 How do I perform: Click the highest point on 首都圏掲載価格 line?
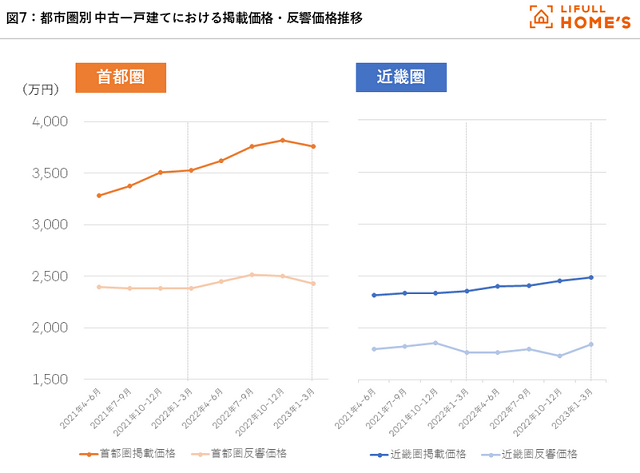(282, 140)
